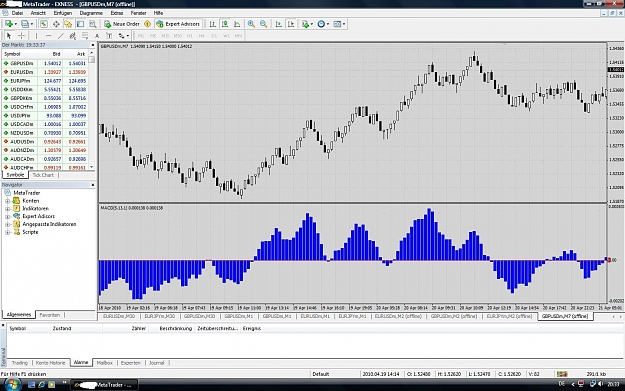Select the horizontal line drawing tool
625x391 pixels.
[x=48, y=36]
